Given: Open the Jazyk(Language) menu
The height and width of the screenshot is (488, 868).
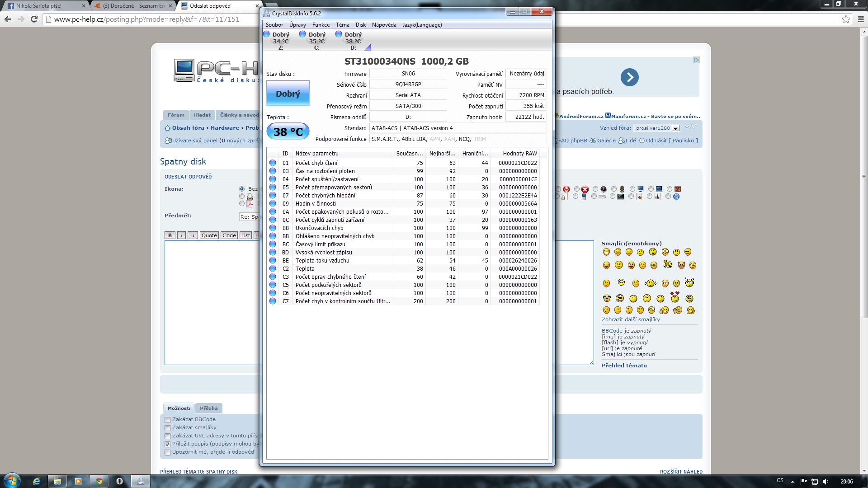Looking at the screenshot, I should 422,25.
